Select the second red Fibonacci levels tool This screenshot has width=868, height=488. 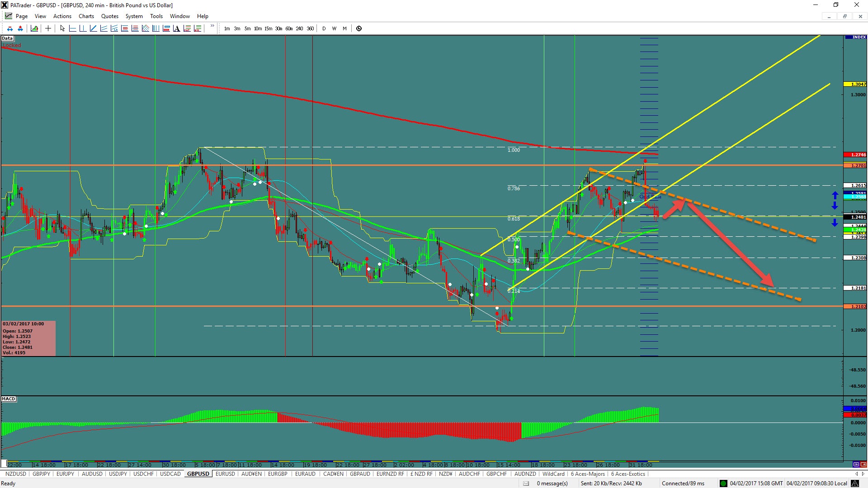point(135,28)
